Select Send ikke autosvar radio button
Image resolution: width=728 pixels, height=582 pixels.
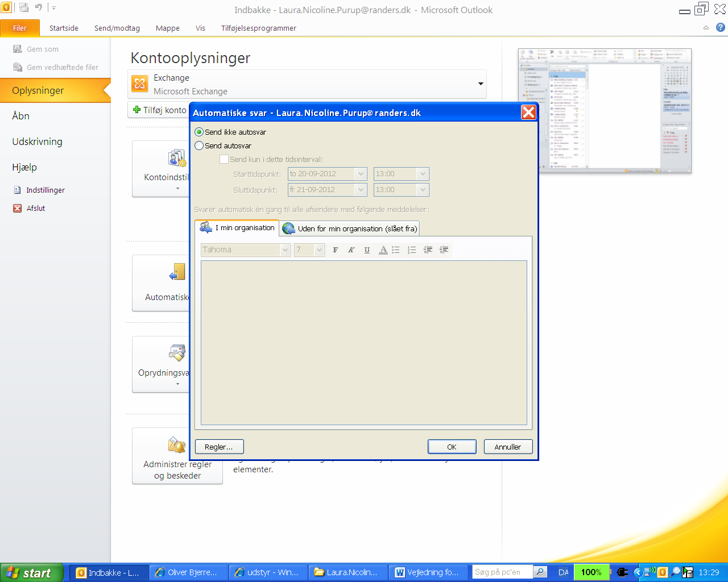click(199, 132)
